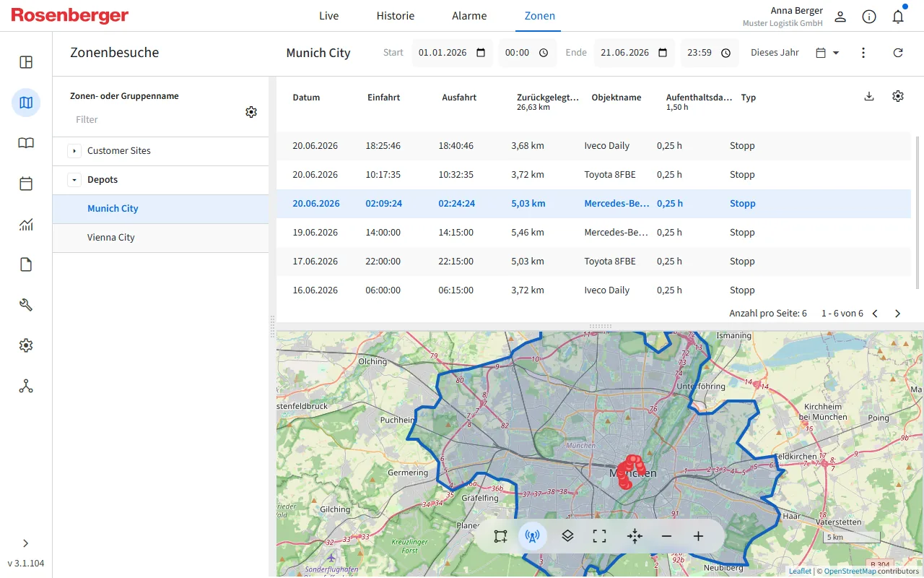Image resolution: width=924 pixels, height=578 pixels.
Task: Select the Vienna City zone
Action: [160, 238]
